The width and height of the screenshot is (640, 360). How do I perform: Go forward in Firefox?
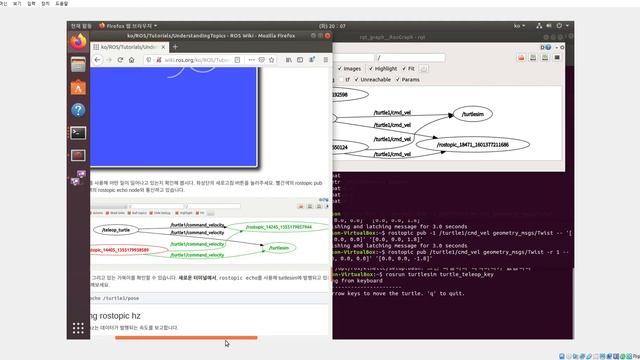pyautogui.click(x=109, y=60)
